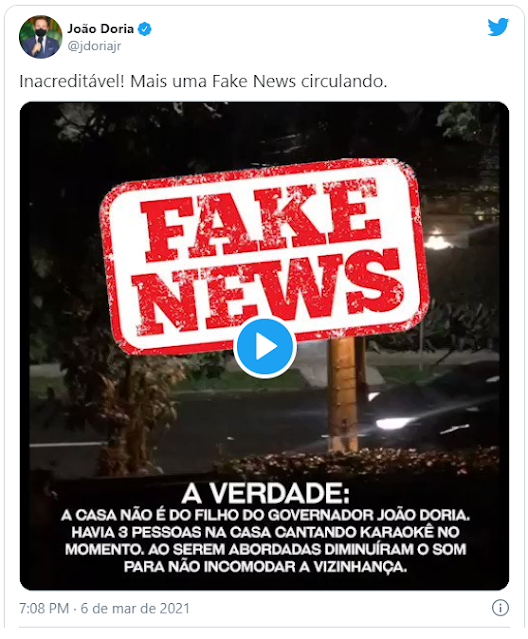Click caption line mentioning cantando karaokê

click(265, 532)
